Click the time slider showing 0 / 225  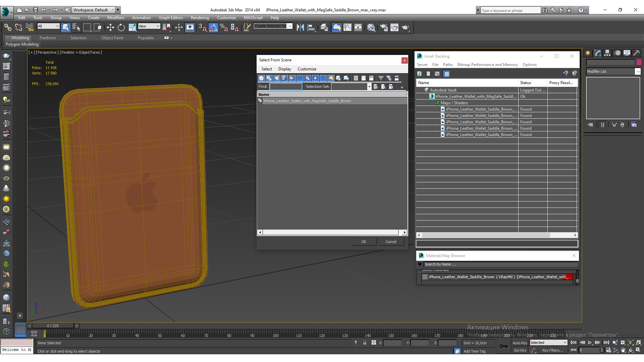click(x=53, y=326)
